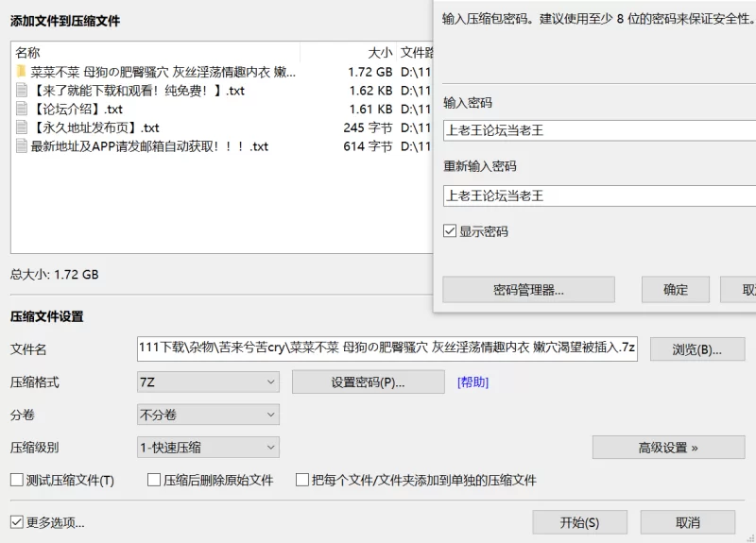Open the [帮助] link
This screenshot has height=543, width=756.
473,382
